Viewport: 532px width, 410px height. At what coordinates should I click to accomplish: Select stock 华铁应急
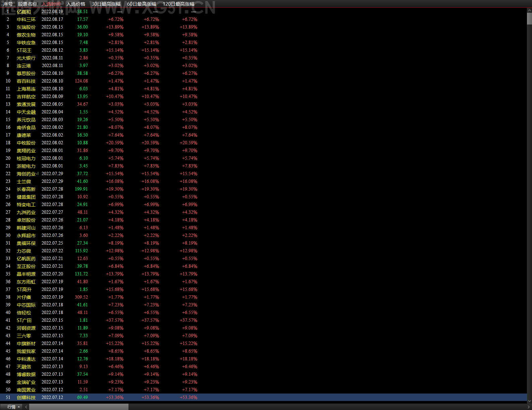point(26,43)
